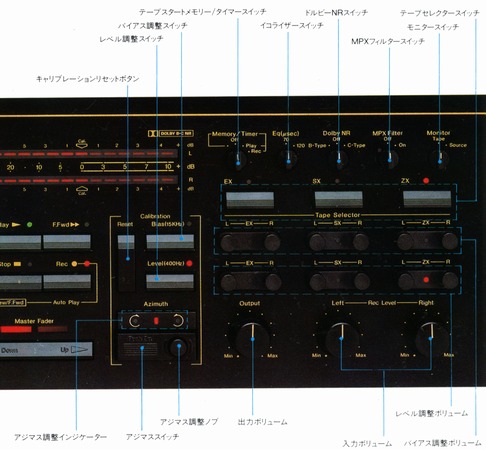Click the F.Fwd transport button
The width and height of the screenshot is (486, 450).
click(x=67, y=242)
